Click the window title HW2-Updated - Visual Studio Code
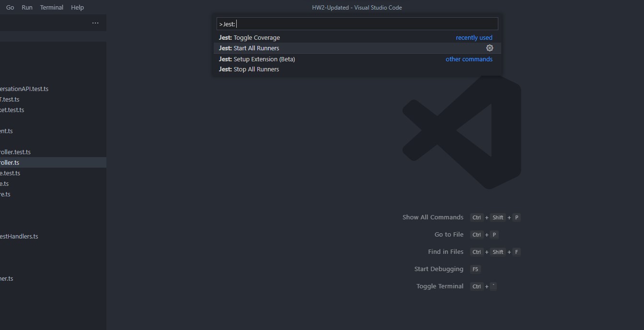This screenshot has width=644, height=330. 357,7
